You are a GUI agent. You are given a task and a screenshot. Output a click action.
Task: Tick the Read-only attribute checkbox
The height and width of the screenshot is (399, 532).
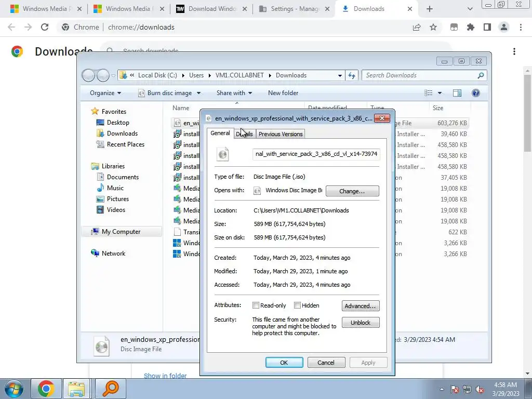[x=256, y=305]
